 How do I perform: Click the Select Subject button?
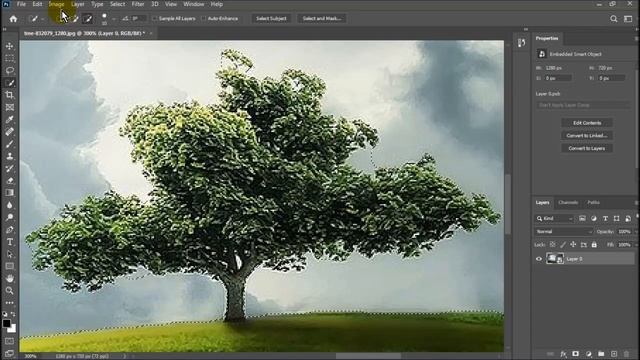coord(271,18)
